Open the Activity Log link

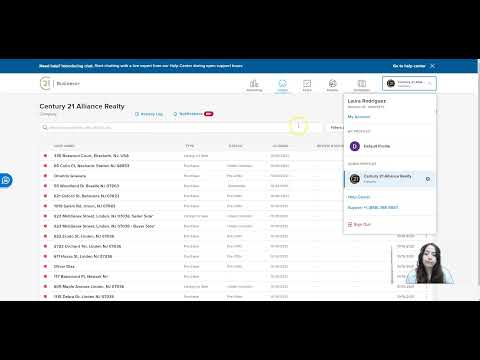[149, 114]
